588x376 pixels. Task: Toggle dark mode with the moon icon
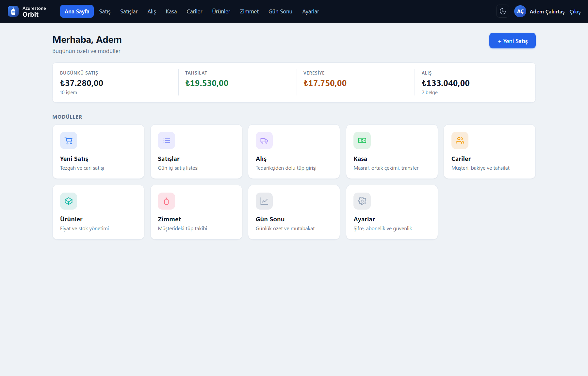[503, 11]
